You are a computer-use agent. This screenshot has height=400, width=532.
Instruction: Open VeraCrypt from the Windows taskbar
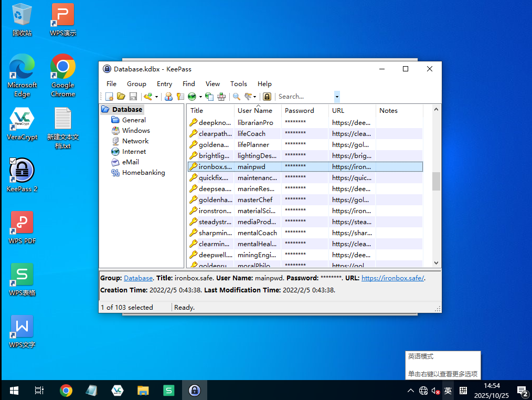[118, 390]
